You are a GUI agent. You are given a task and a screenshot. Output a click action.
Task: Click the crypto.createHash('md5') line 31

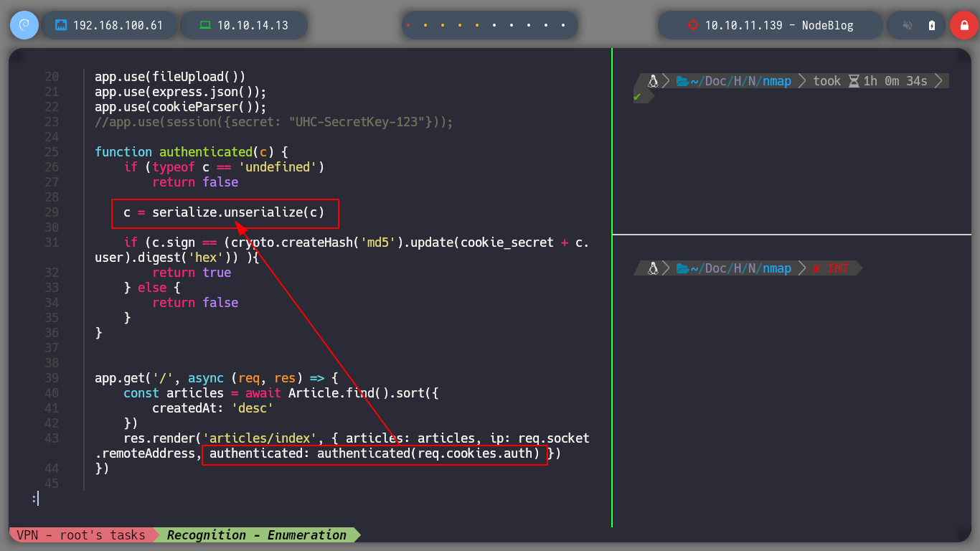click(357, 242)
